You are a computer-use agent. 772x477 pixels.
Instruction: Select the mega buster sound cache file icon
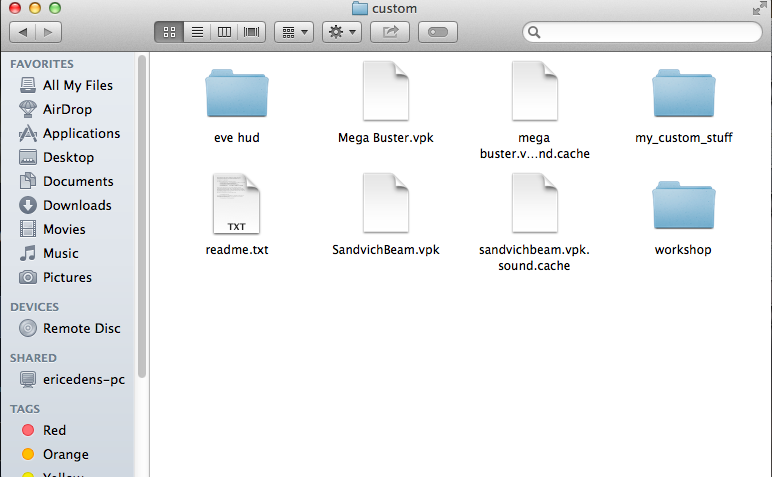point(535,91)
